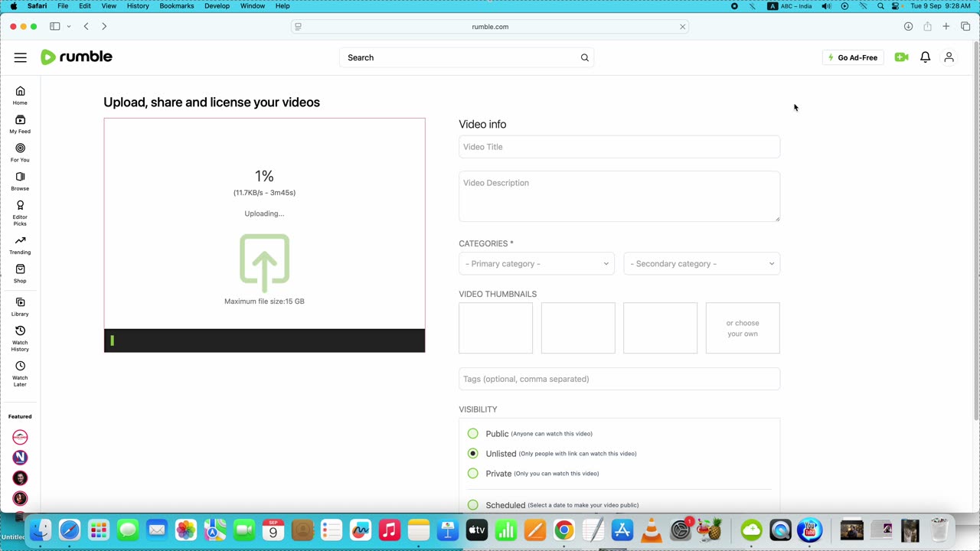The width and height of the screenshot is (980, 551).
Task: Expand the Secondary category dropdown
Action: [x=701, y=264]
